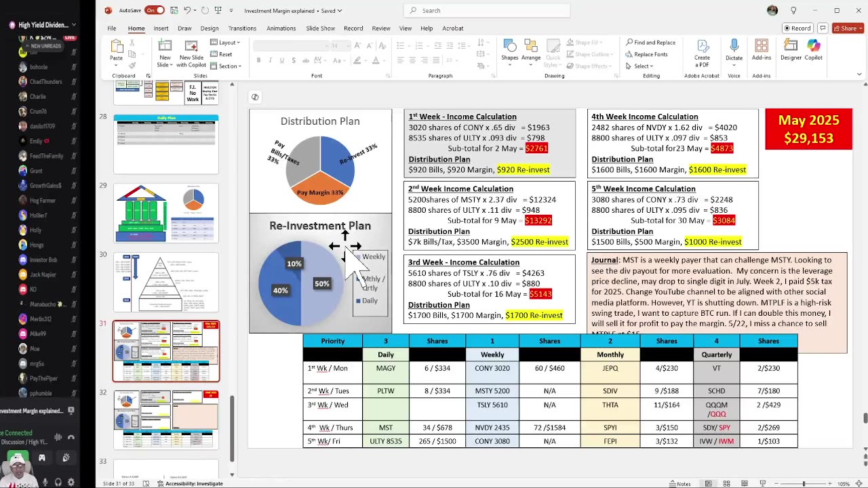Click the Search box
The image size is (868, 488).
point(487,10)
